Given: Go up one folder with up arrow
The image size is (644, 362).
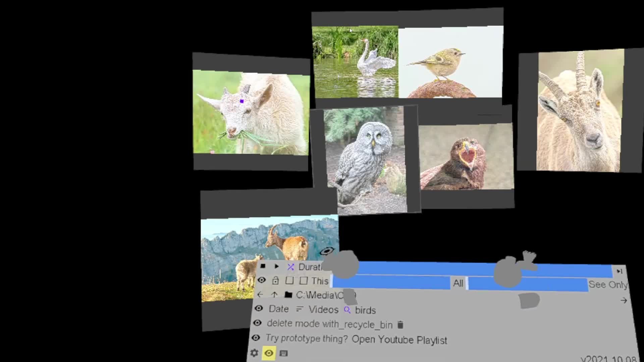Looking at the screenshot, I should [x=274, y=294].
